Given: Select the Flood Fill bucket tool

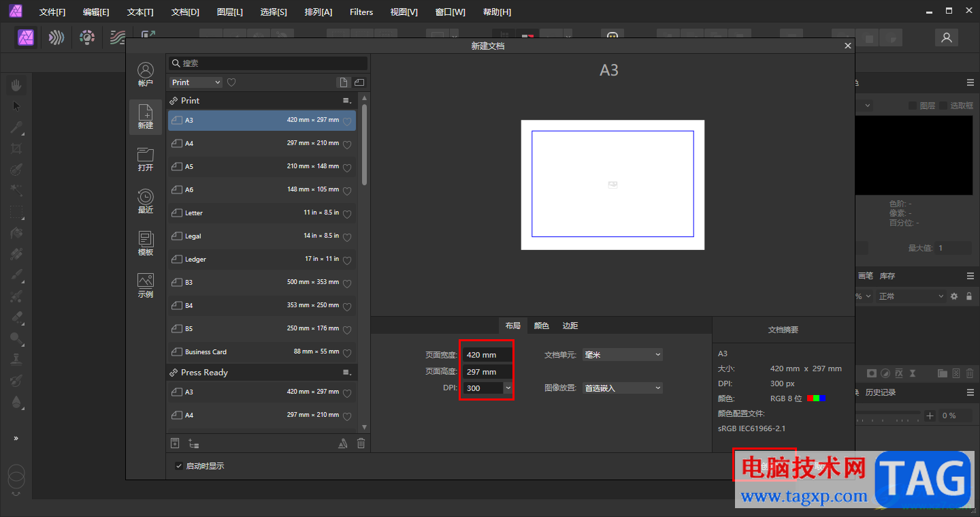Looking at the screenshot, I should pos(16,233).
